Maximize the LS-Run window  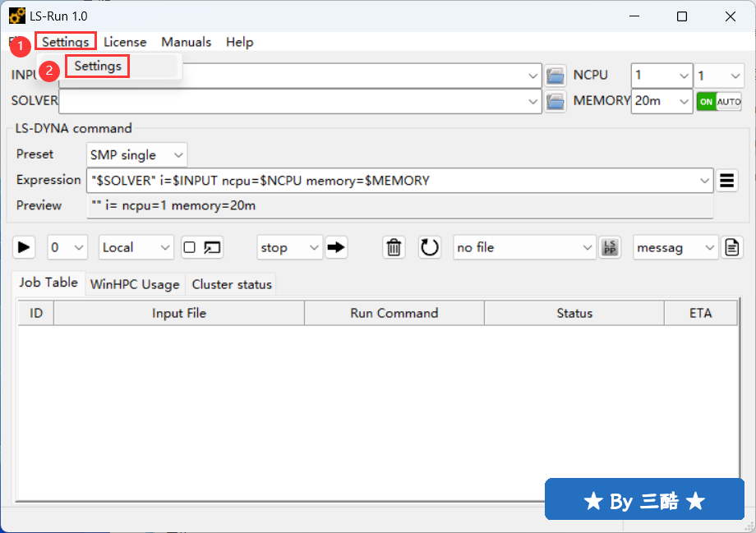click(682, 16)
